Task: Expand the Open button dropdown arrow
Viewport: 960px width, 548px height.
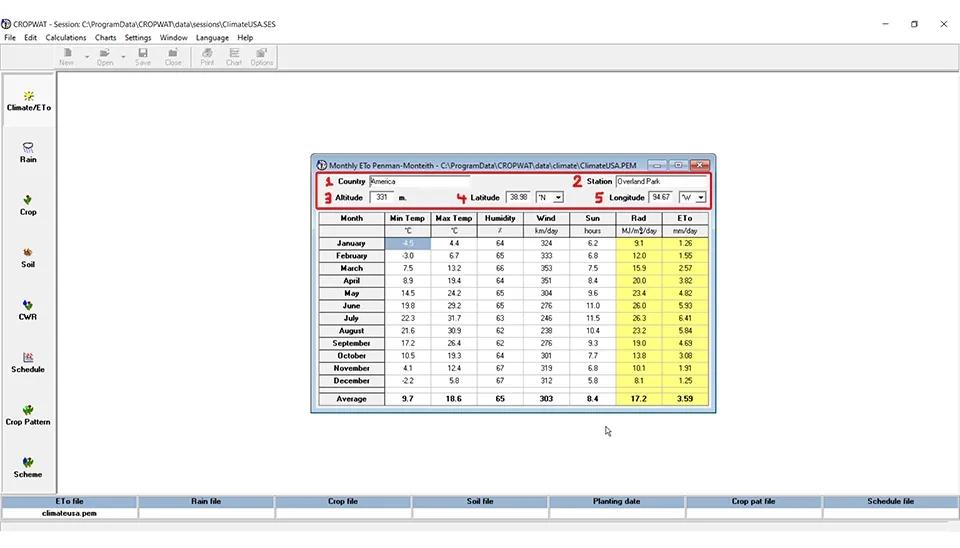Action: tap(123, 57)
